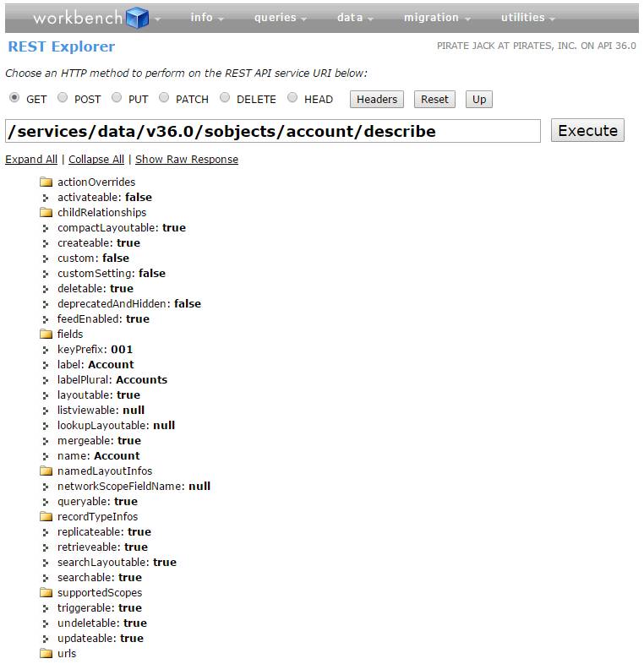Click the Headers button

(377, 99)
